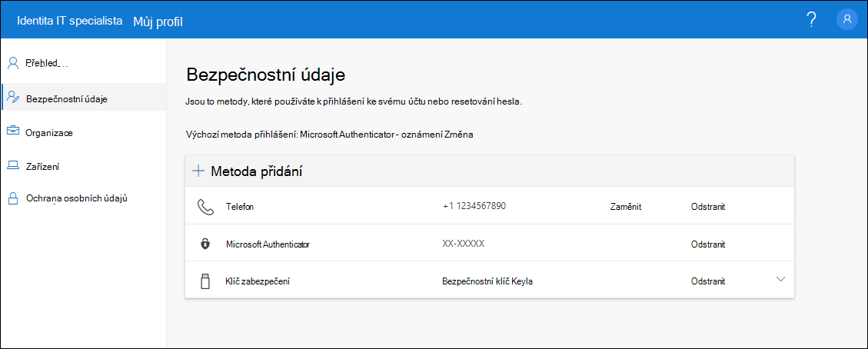Click the phone number +1 1234567890
The height and width of the screenshot is (349, 868).
474,206
